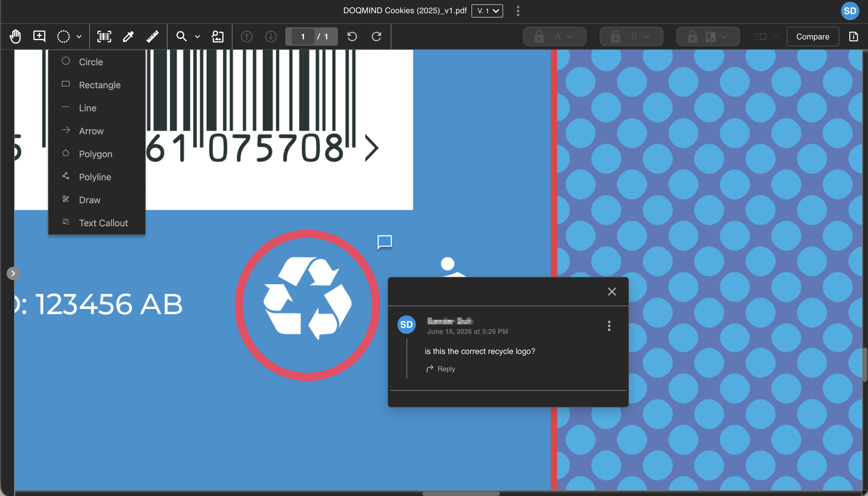Screen dimensions: 868x496
Task: Click Reply on the comment
Action: pos(440,369)
